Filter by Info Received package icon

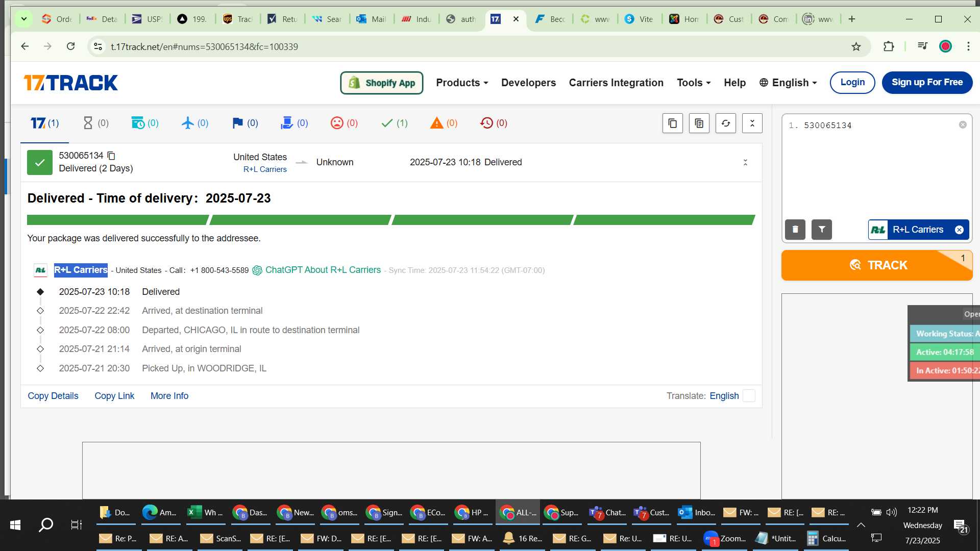tap(145, 123)
